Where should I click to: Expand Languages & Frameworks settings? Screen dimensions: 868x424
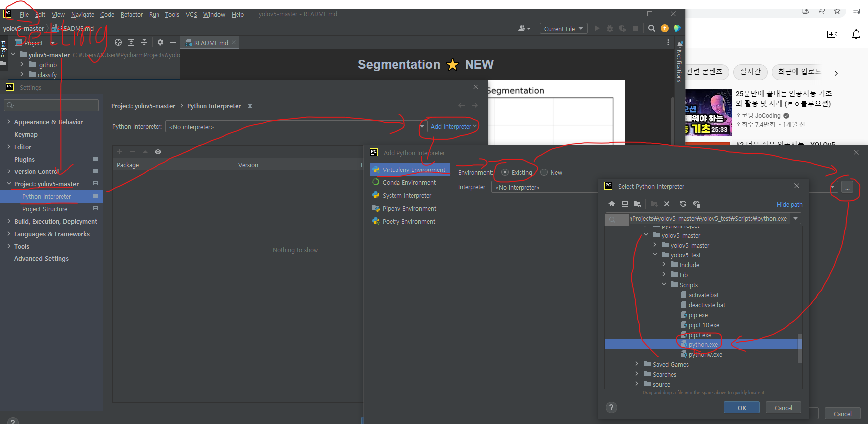coord(9,234)
